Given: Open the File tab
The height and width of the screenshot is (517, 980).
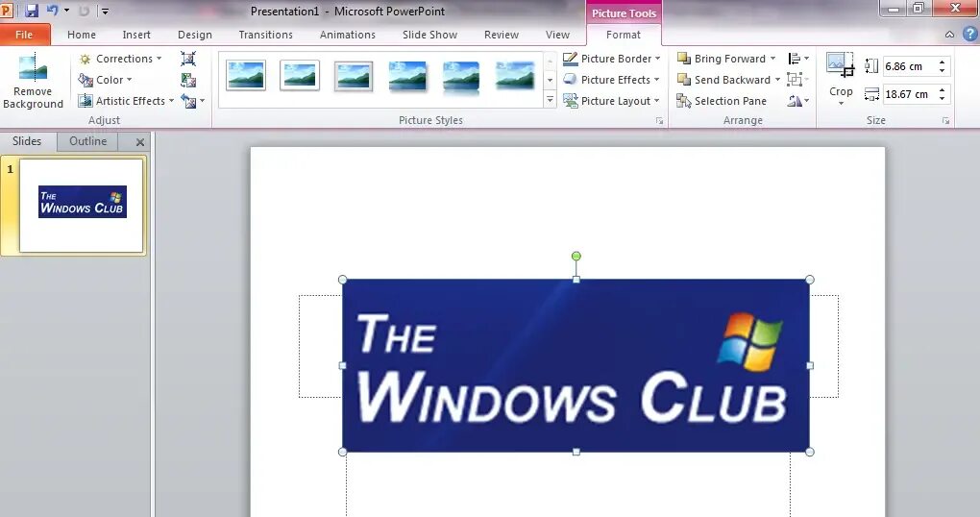Looking at the screenshot, I should [x=24, y=35].
